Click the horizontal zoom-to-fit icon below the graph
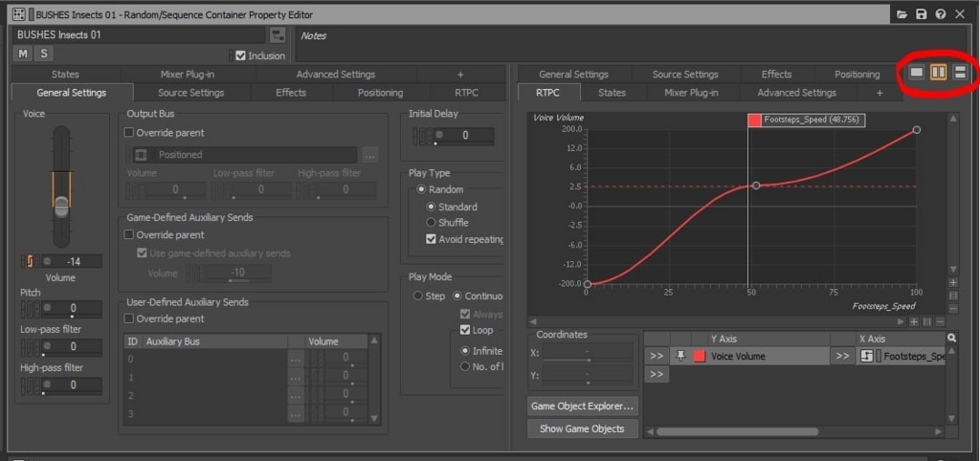Viewport: 980px width, 461px height. 926,321
